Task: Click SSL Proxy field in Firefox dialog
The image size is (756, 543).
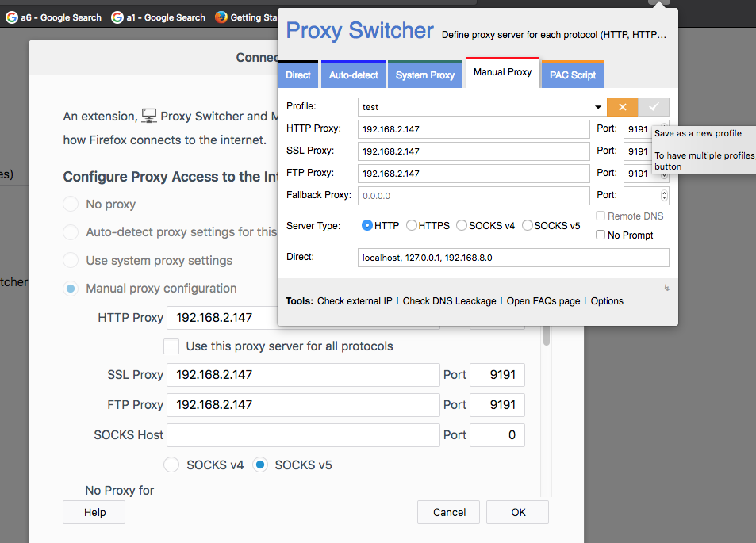Action: 303,375
